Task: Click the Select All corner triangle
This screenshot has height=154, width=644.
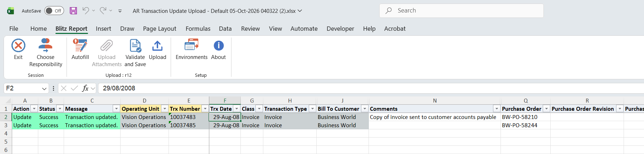Action: tap(8, 101)
